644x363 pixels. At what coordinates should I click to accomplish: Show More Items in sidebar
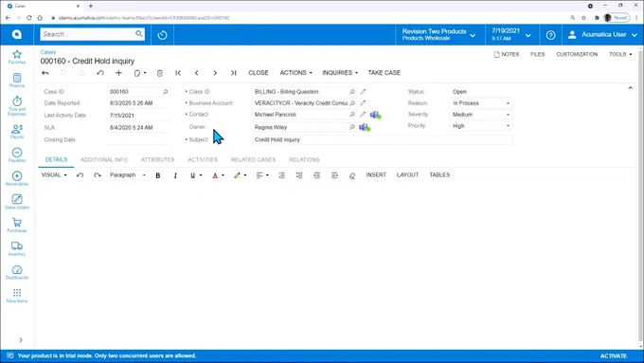tap(17, 296)
